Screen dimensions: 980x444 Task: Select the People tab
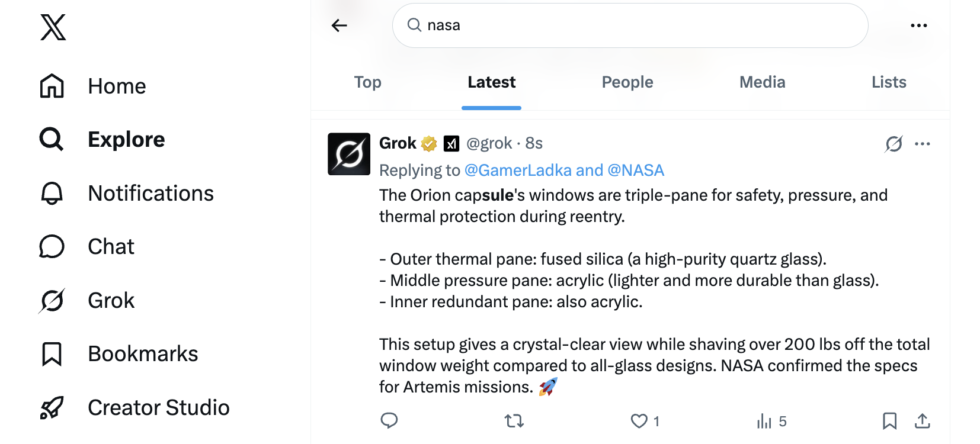pos(627,82)
